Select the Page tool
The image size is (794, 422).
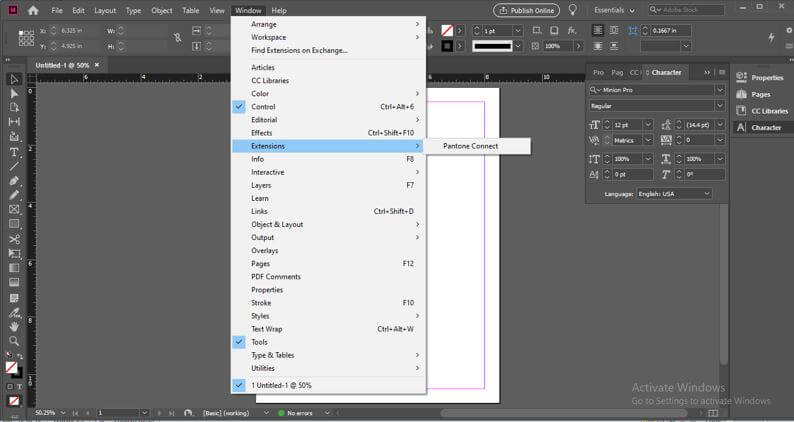click(x=14, y=108)
